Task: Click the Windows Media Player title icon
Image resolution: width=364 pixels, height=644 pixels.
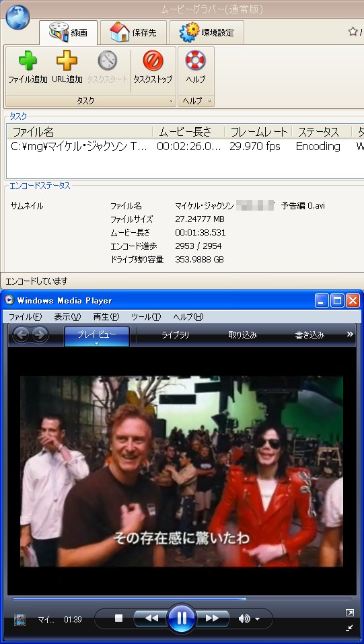Action: coord(9,300)
